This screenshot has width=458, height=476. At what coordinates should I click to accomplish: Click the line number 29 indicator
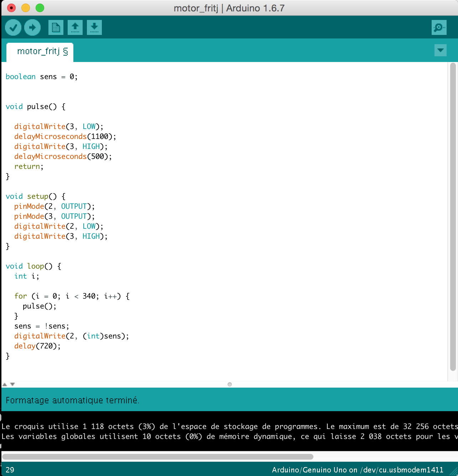(x=10, y=470)
